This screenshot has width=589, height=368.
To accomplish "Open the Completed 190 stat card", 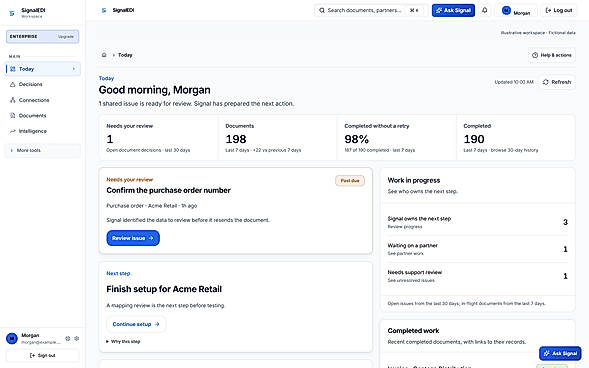I will [515, 138].
